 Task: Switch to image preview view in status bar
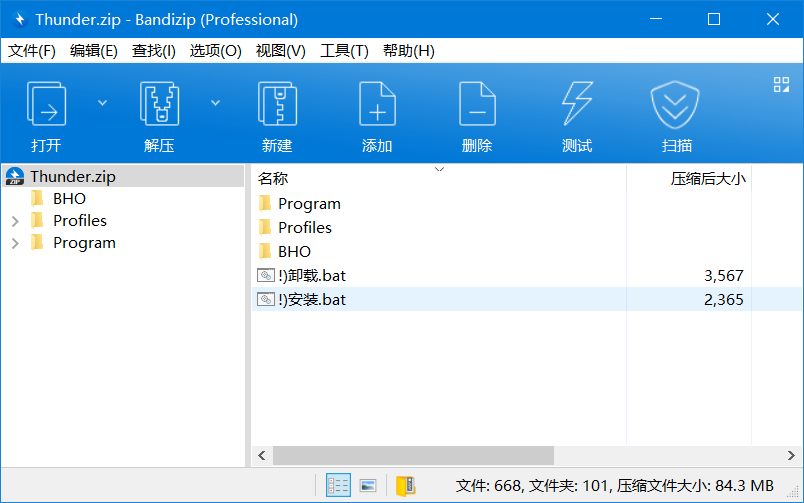point(368,485)
